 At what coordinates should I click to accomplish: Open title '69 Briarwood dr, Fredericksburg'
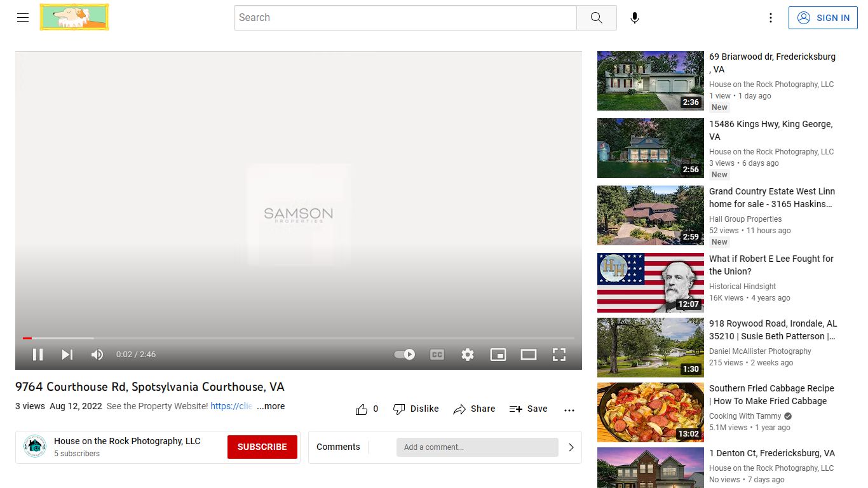click(x=772, y=63)
